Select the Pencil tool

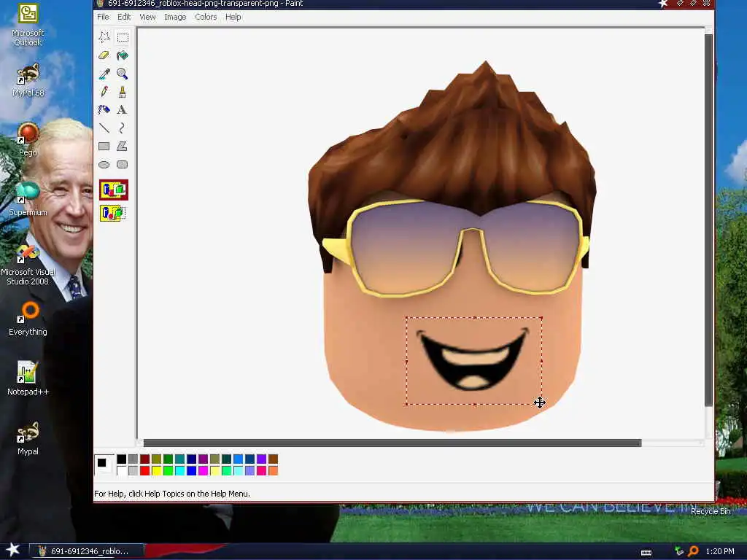click(x=104, y=91)
